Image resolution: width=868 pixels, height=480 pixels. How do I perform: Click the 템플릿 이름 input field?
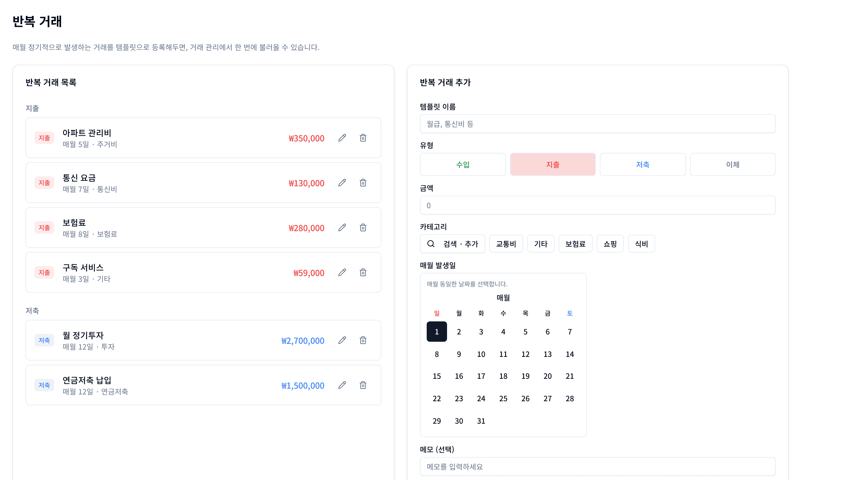598,124
